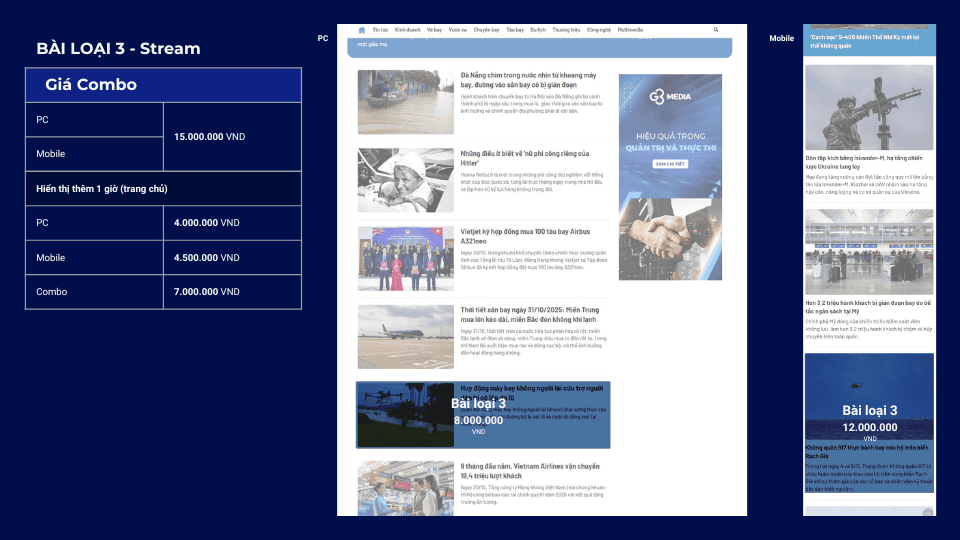Open the 'Du lịch' menu item
The width and height of the screenshot is (960, 540).
(x=538, y=30)
